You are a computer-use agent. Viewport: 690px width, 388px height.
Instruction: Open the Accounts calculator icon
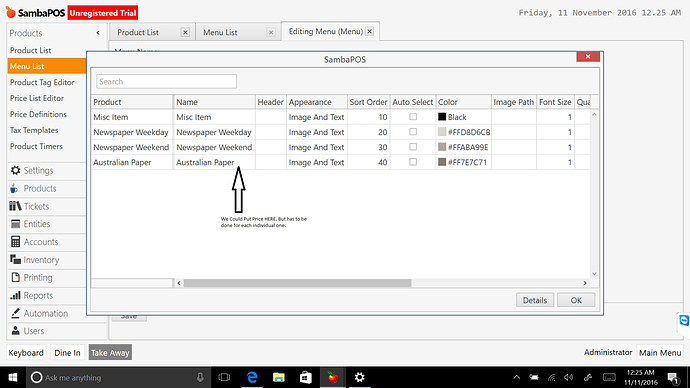[15, 242]
